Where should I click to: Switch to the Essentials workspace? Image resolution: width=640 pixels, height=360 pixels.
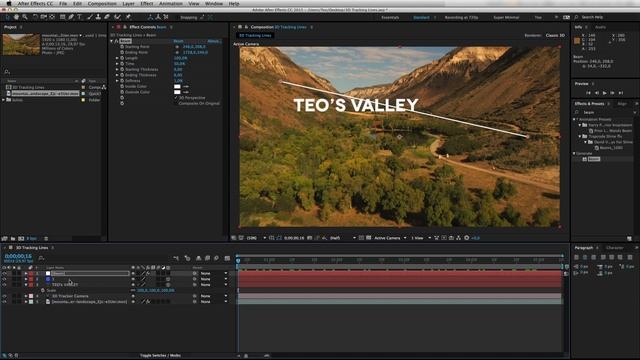pos(390,18)
